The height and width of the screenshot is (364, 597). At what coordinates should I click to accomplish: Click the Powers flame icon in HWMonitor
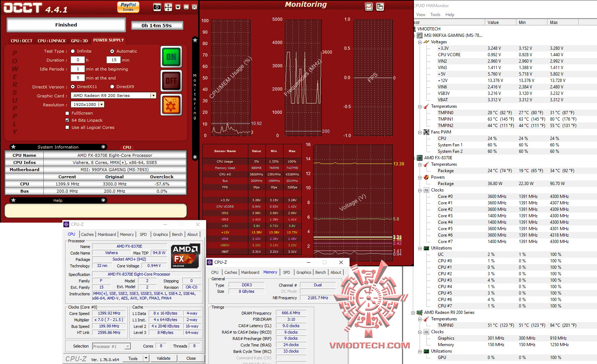[426, 177]
